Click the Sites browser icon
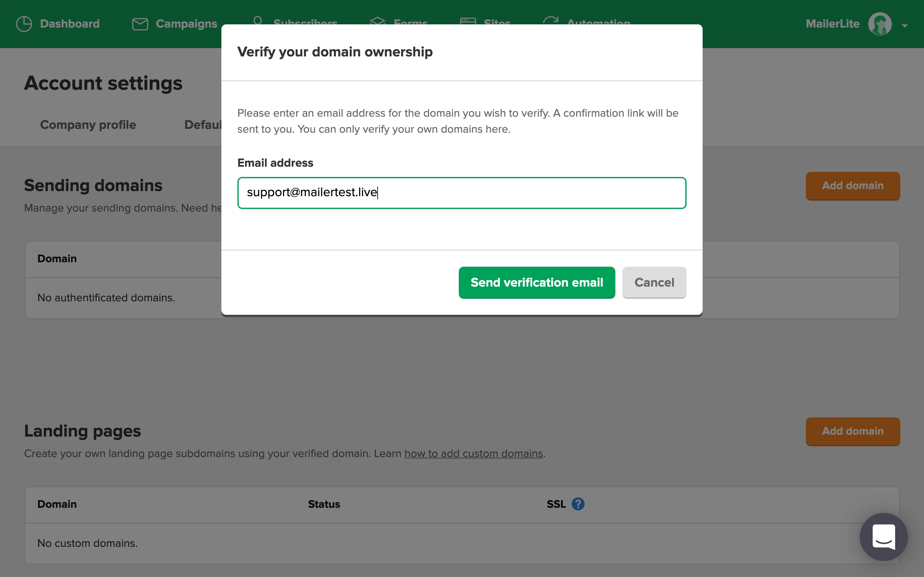This screenshot has height=577, width=924. [x=468, y=21]
